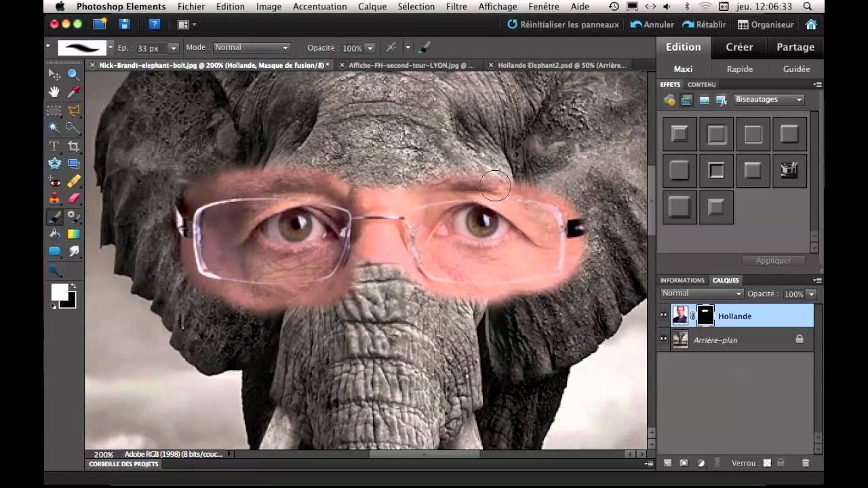
Task: Toggle visibility of Arrière-plan layer
Action: tap(664, 339)
